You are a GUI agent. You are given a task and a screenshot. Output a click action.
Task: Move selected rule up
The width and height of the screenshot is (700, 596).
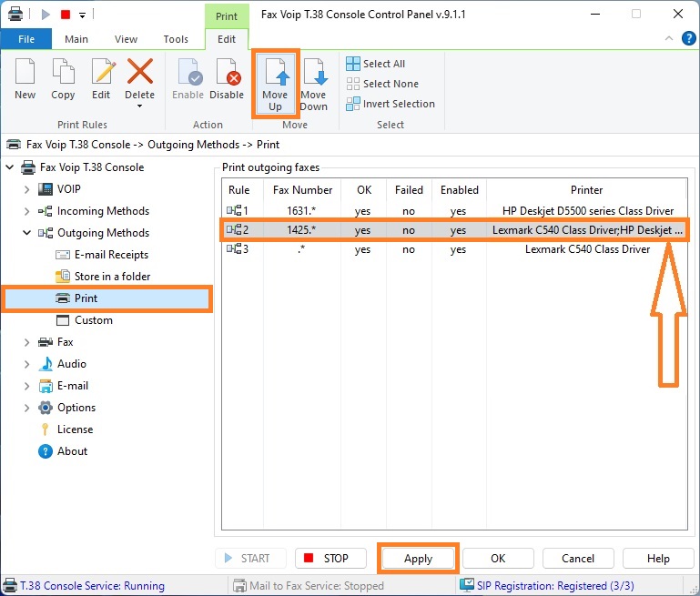[276, 84]
